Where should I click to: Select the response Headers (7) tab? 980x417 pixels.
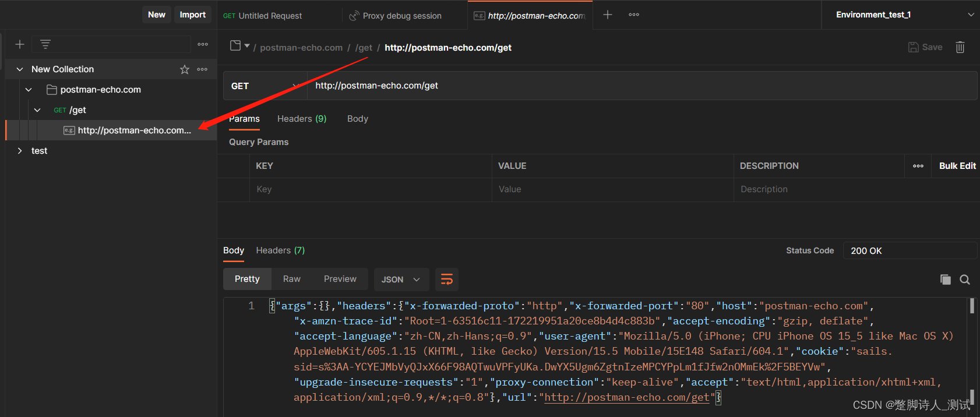tap(280, 250)
